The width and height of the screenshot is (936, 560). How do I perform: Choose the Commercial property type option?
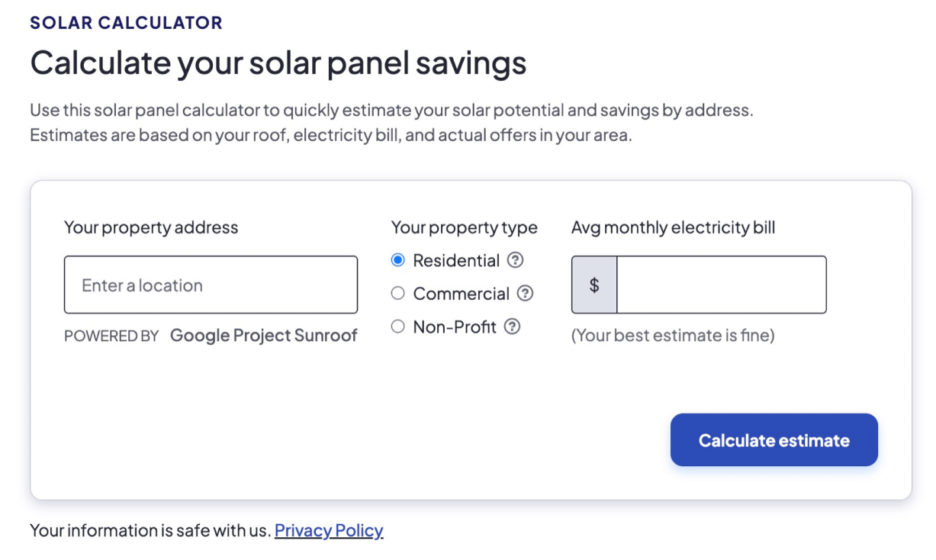tap(397, 294)
